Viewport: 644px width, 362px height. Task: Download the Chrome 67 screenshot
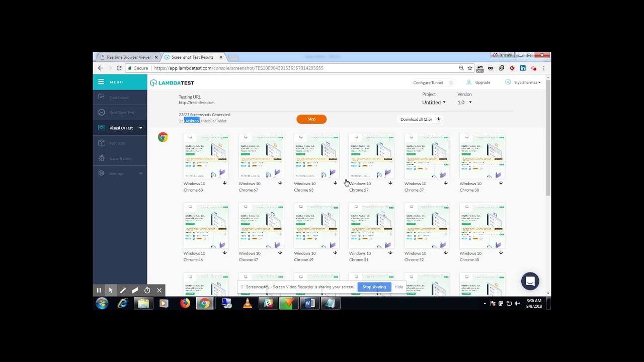pyautogui.click(x=280, y=183)
